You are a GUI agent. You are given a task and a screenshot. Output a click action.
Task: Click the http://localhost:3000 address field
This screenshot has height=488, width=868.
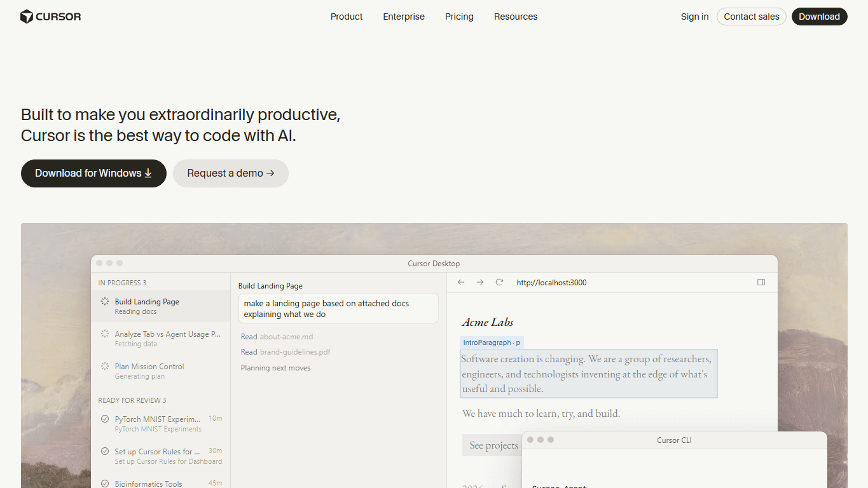tap(551, 282)
